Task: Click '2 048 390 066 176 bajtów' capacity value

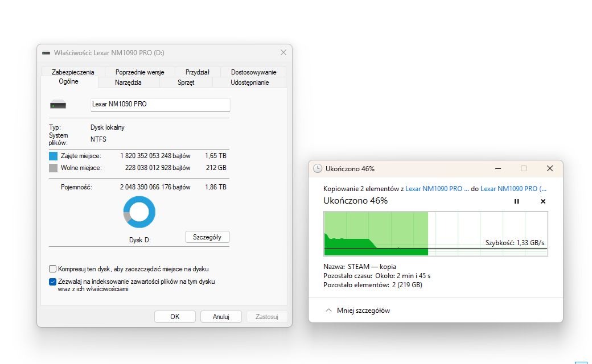Action: coord(155,187)
